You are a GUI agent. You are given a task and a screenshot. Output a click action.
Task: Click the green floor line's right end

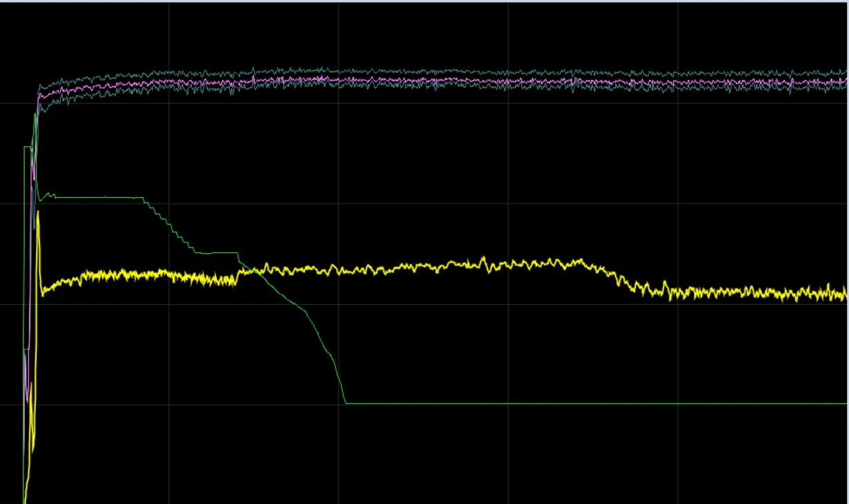(x=845, y=403)
